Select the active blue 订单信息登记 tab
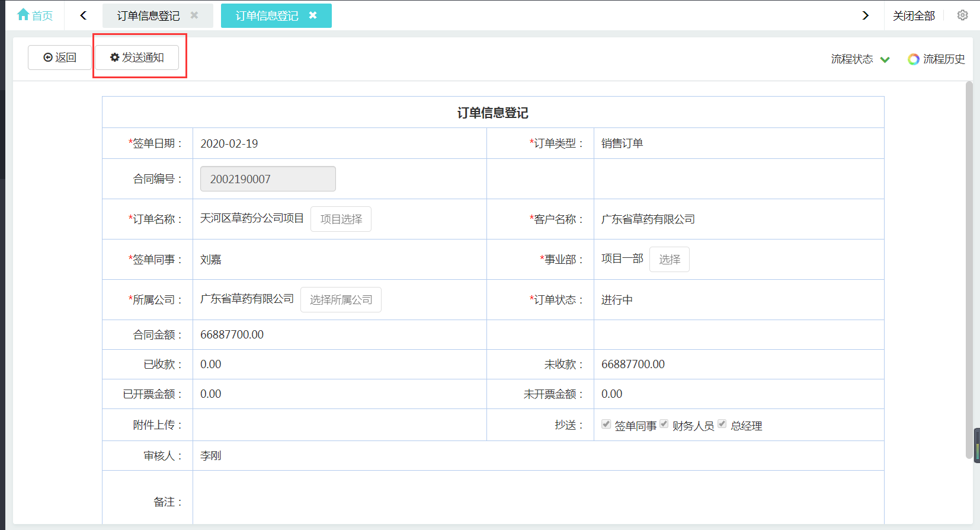Screen dimensions: 980x530 tap(267, 16)
